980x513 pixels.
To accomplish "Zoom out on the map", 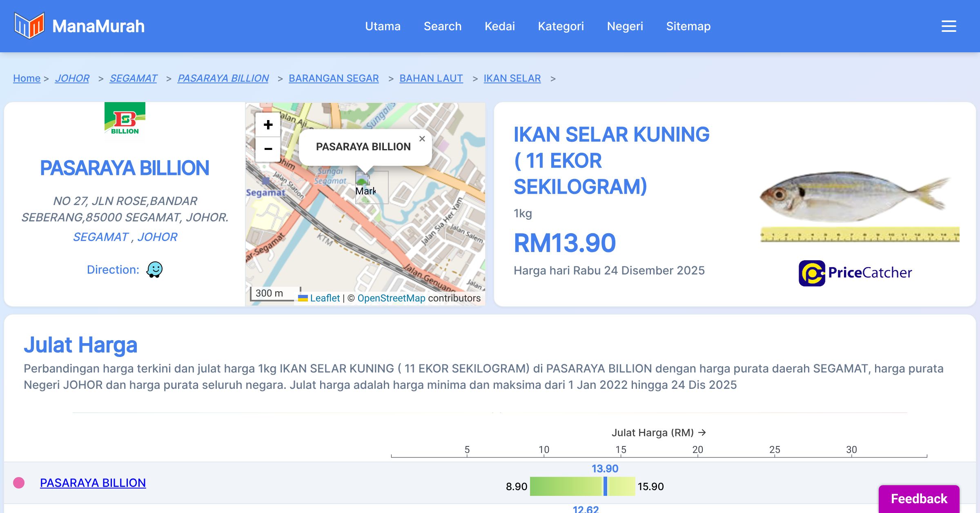I will pyautogui.click(x=268, y=149).
